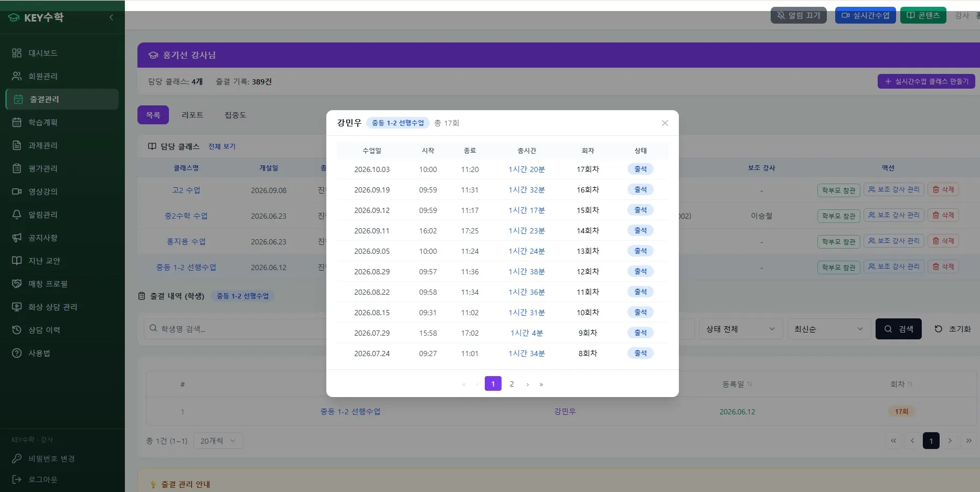
Task: Click 보조 강사 관리 for 중2수학 수업
Action: pos(894,215)
